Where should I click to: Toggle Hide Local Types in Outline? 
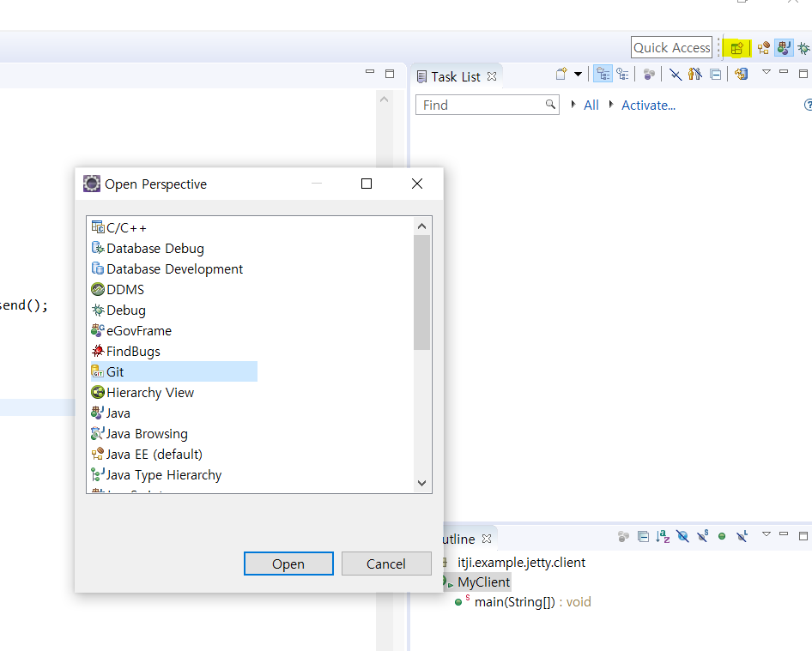coord(742,536)
